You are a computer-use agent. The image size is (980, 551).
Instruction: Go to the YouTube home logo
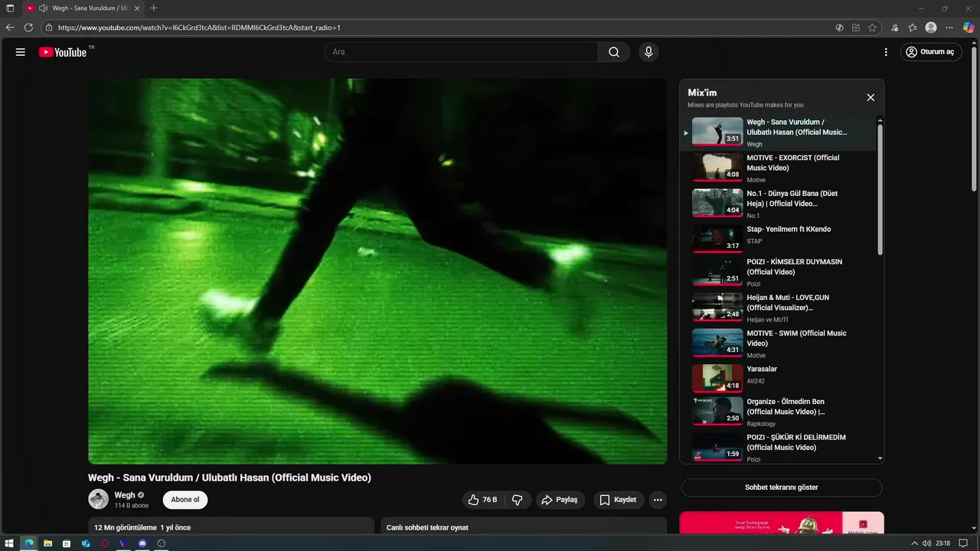pyautogui.click(x=63, y=52)
